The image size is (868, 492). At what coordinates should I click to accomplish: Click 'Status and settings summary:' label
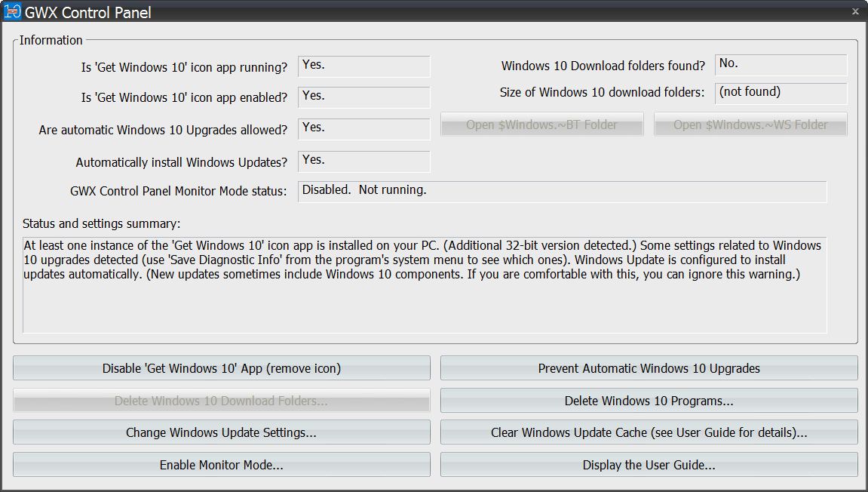click(101, 224)
